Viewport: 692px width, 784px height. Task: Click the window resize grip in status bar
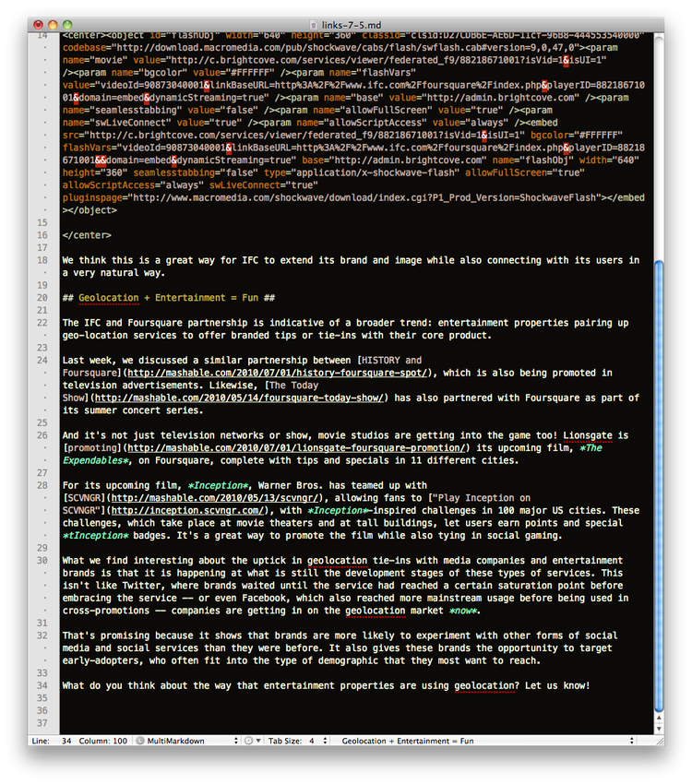(659, 741)
